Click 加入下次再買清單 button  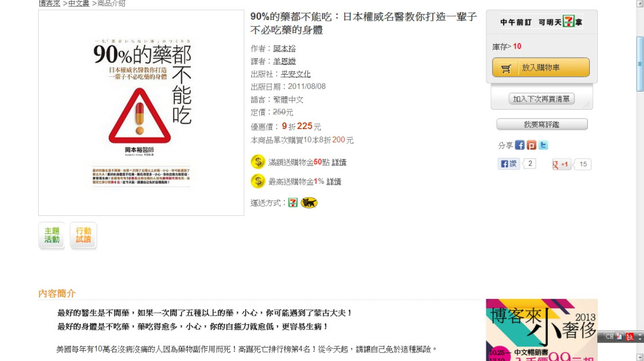541,99
